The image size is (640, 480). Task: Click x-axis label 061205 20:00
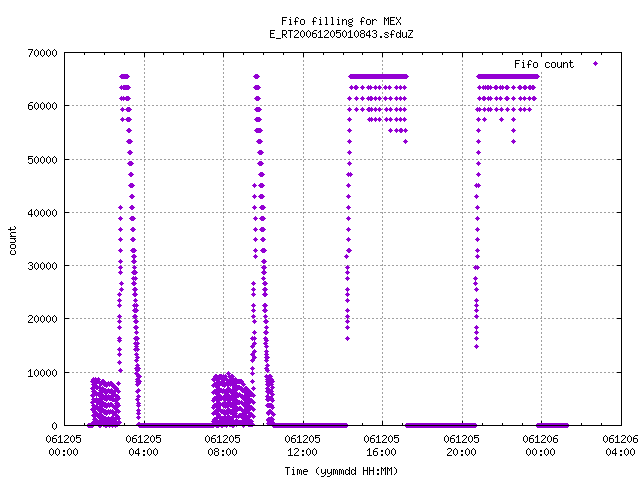pos(462,446)
